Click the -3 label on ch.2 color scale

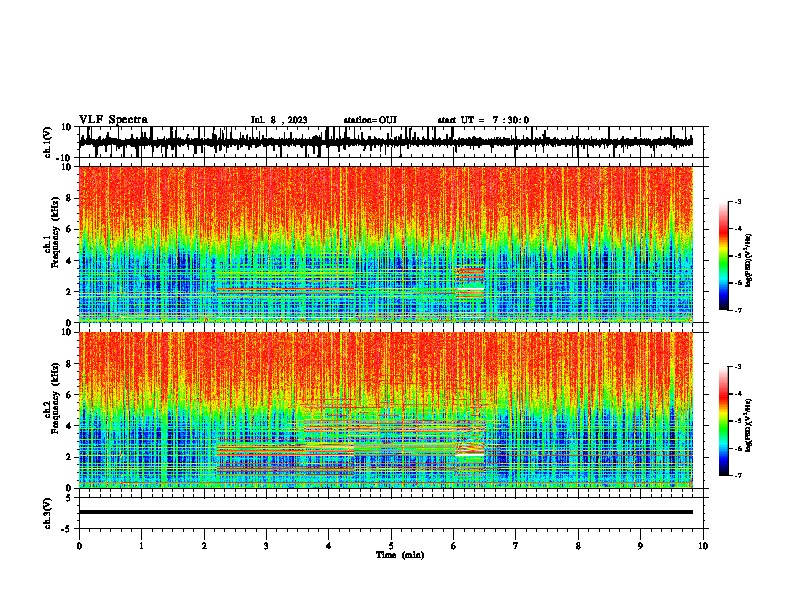737,367
